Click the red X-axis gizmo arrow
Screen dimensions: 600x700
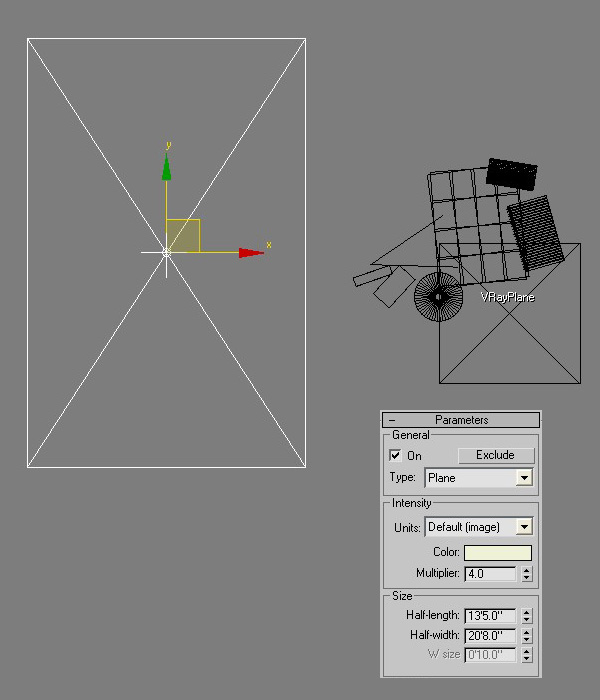coord(251,253)
